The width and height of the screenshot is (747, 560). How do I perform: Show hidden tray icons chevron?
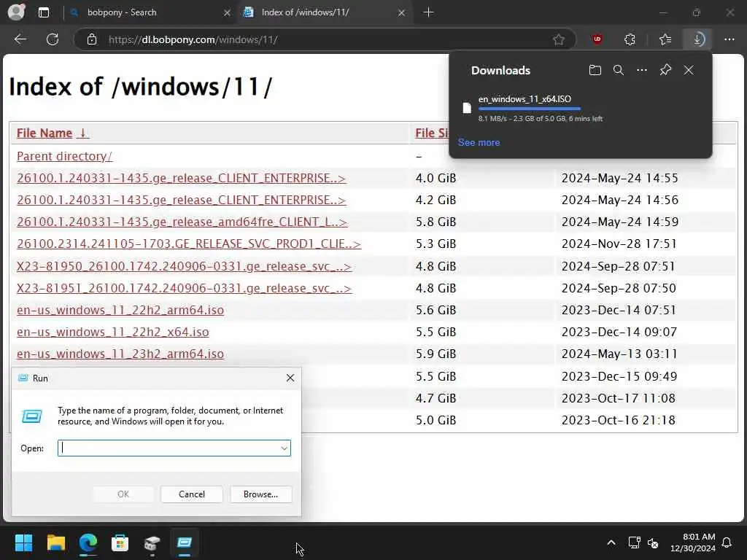point(611,542)
